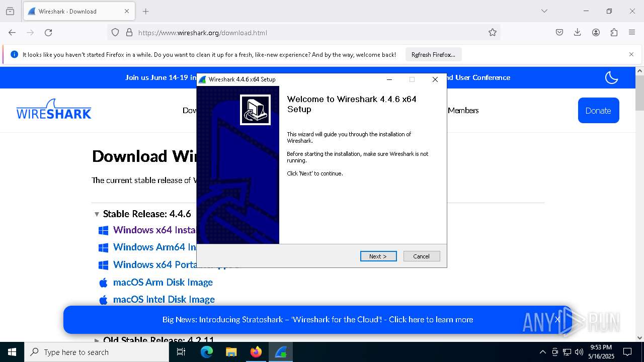Open the Windows Start menu
This screenshot has width=644, height=362.
(12, 352)
